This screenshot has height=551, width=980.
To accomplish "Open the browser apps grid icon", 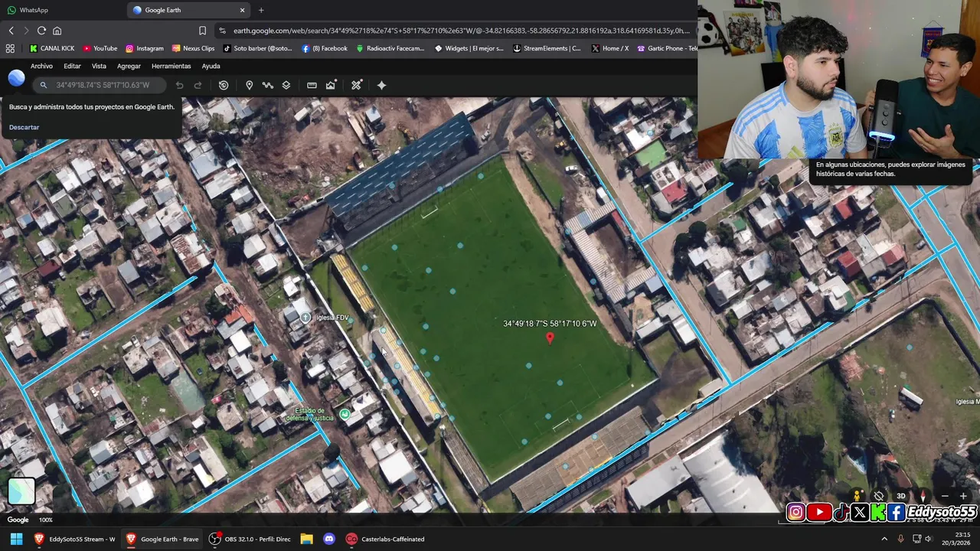I will [10, 48].
